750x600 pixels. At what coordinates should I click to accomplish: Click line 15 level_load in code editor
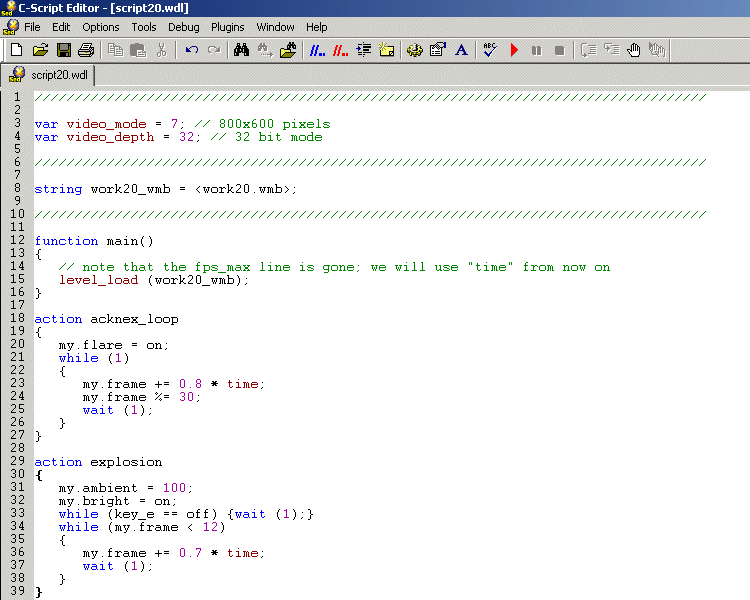coord(99,280)
